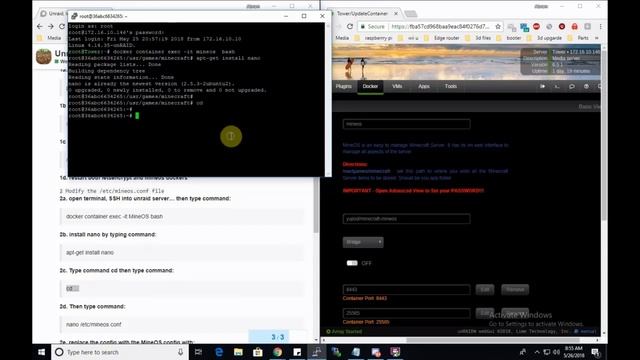
Task: Close the Tower/UpdateContainer browser tab
Action: pos(396,13)
